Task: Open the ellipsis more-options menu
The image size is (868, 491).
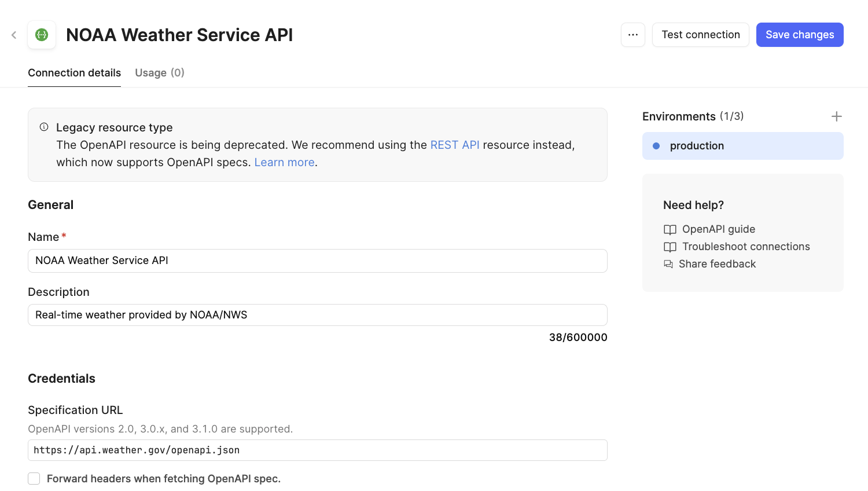Action: (x=632, y=35)
